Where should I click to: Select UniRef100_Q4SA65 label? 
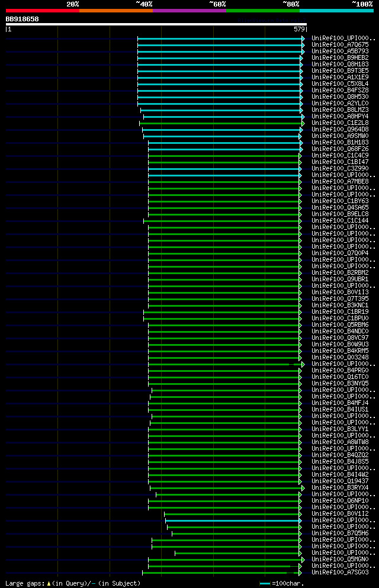(x=340, y=208)
